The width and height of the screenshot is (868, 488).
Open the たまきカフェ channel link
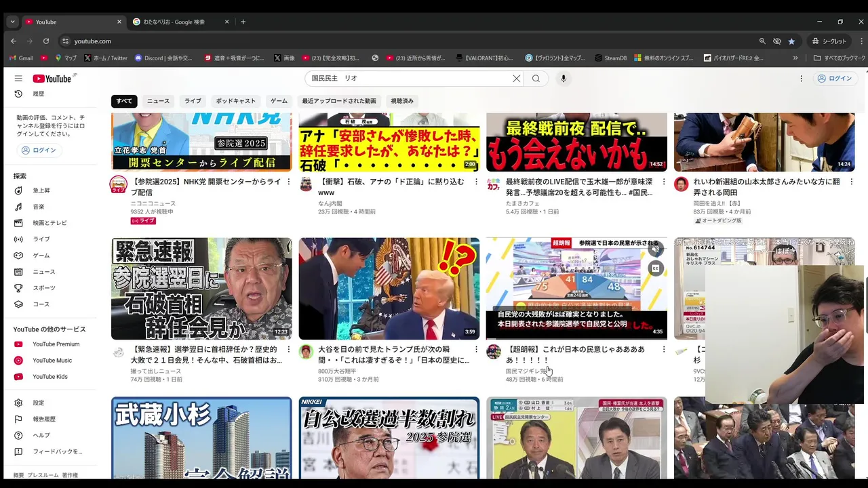(x=523, y=203)
